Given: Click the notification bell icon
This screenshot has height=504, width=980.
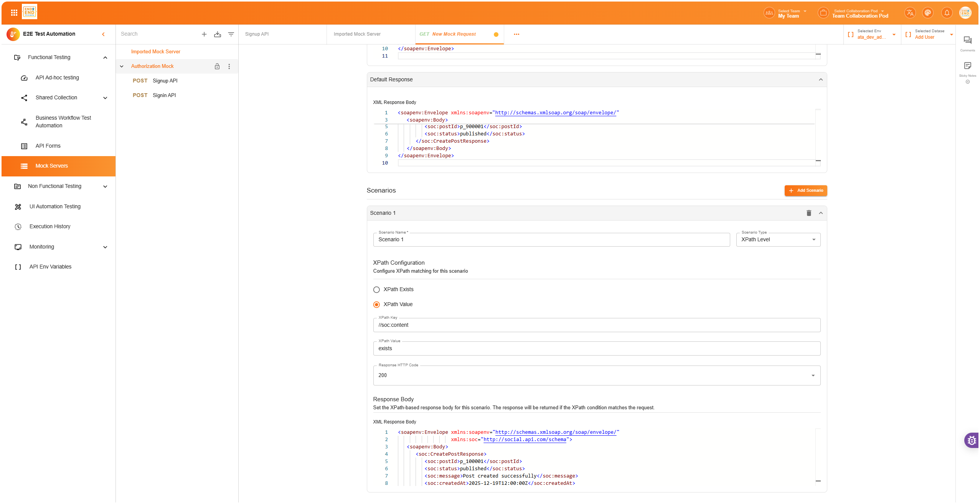Looking at the screenshot, I should click(947, 13).
